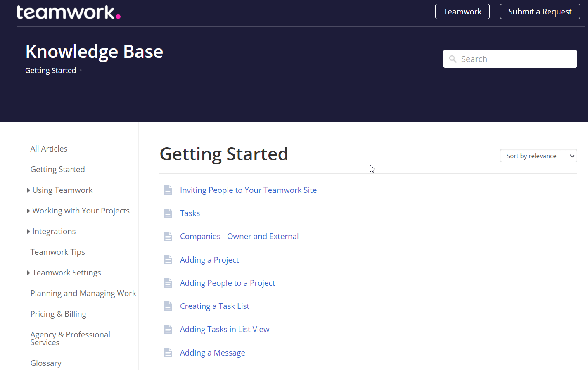Open the Integrations category label

(x=54, y=231)
